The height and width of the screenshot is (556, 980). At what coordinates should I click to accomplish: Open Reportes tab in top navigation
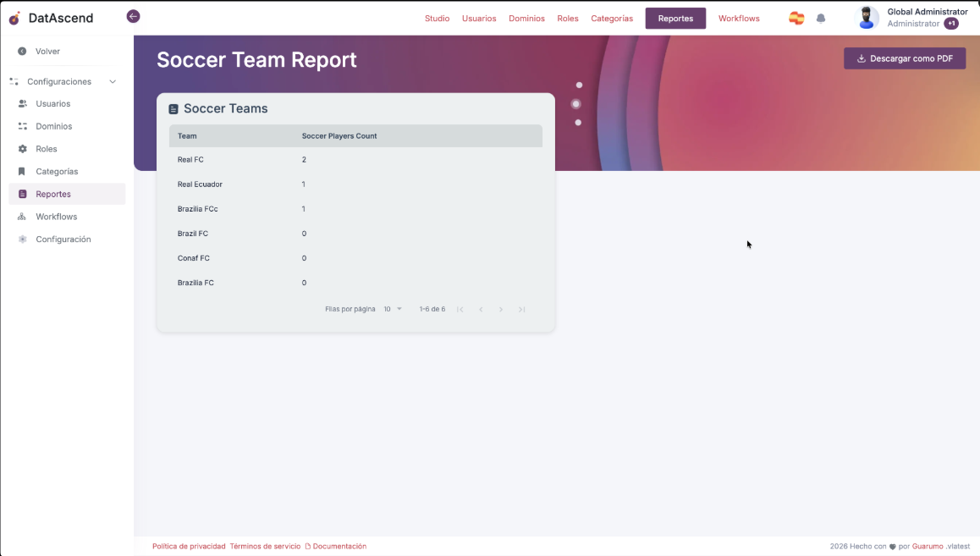[675, 18]
